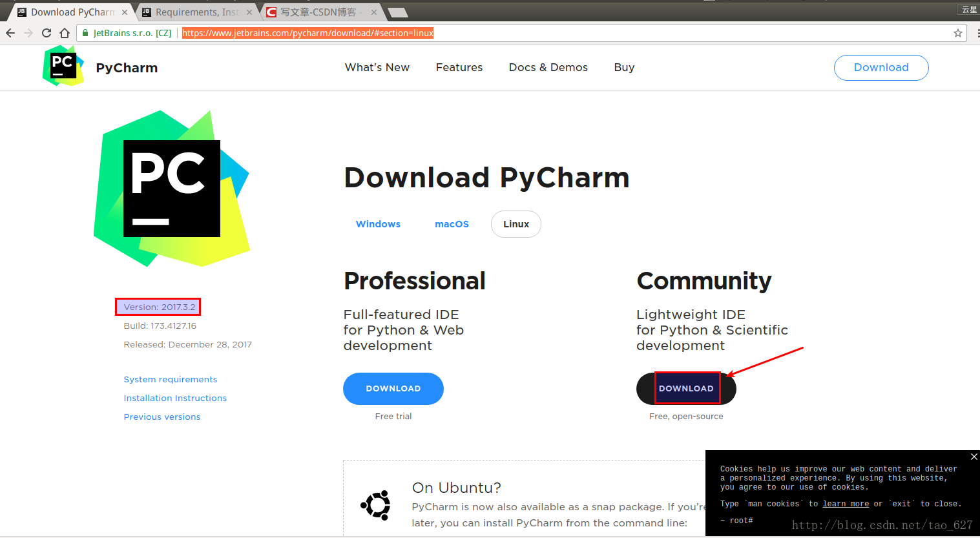Click the learn more link in cookie notice

846,504
